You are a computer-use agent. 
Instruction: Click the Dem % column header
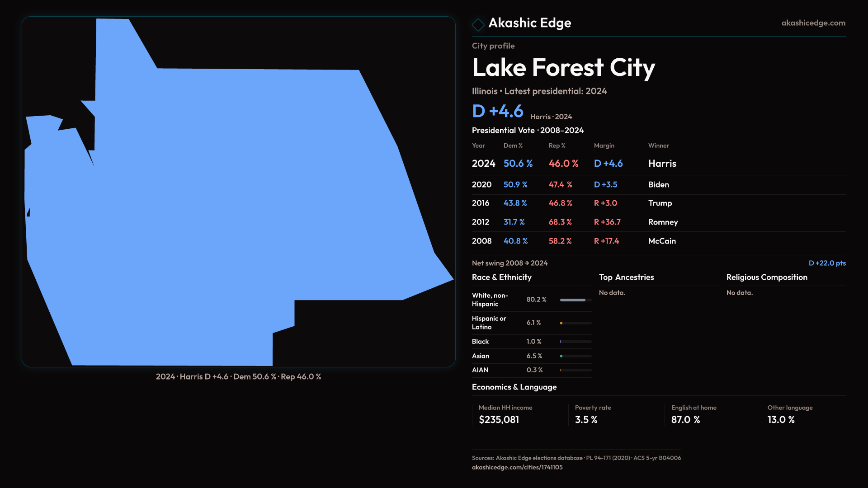click(x=513, y=145)
